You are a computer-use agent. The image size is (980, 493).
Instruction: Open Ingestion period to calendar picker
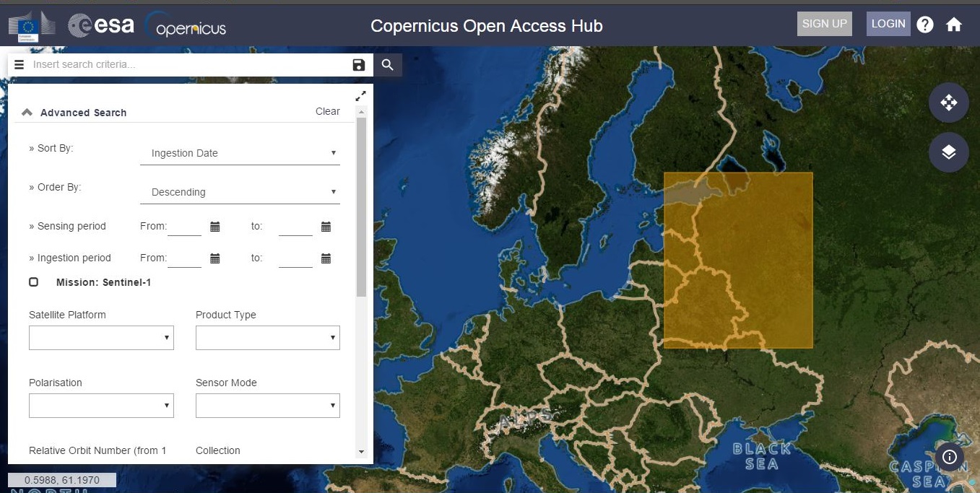[x=326, y=258]
